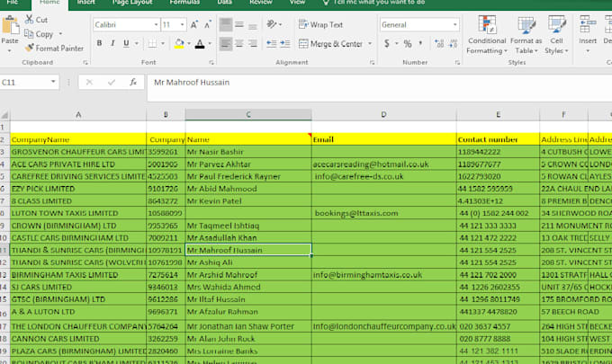Select Center alignment

239,43
